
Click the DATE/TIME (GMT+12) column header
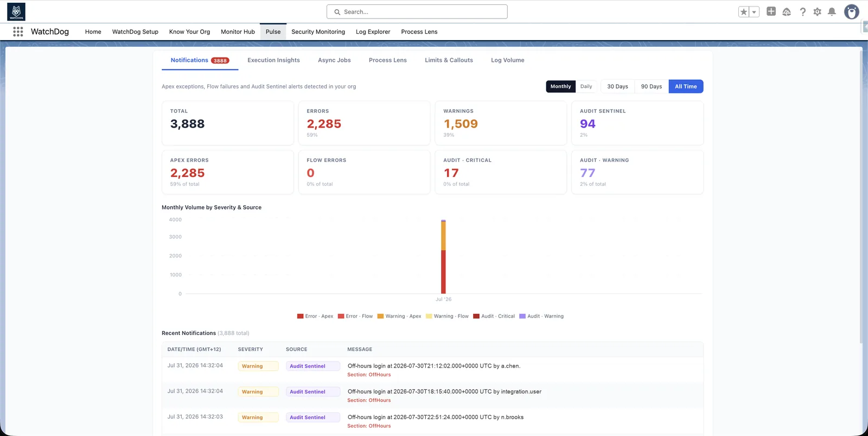tap(194, 349)
